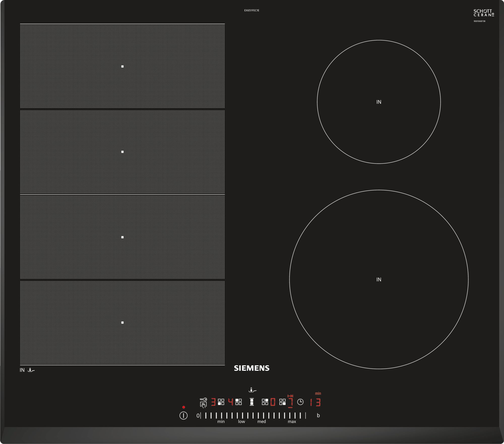The image size is (504, 444).
Task: Select the rear-left zone selector squares icon
Action: click(238, 402)
